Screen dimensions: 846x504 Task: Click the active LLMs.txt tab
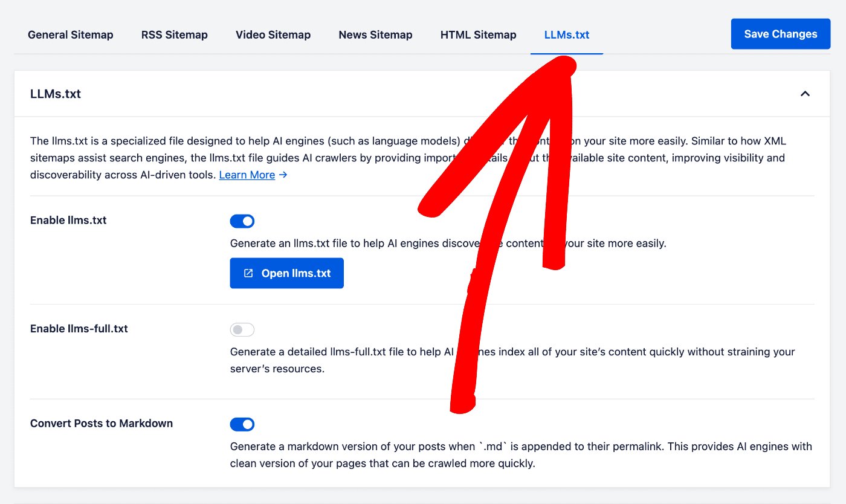pos(566,34)
